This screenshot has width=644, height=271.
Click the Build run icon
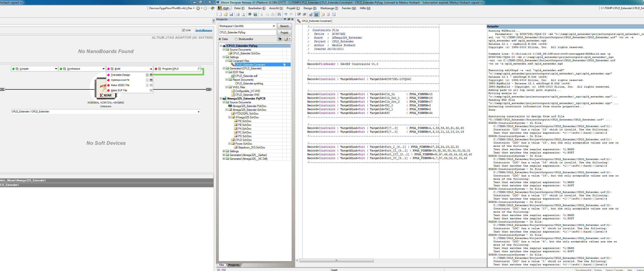tap(112, 69)
